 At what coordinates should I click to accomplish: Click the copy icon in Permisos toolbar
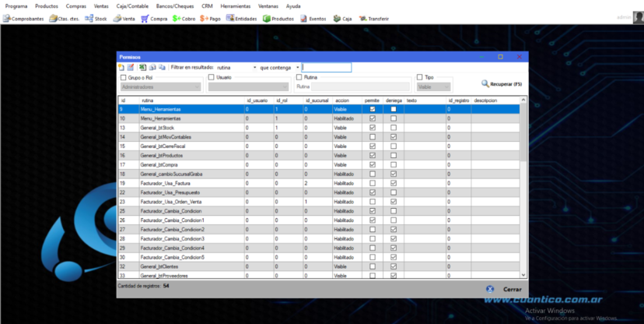coord(162,68)
